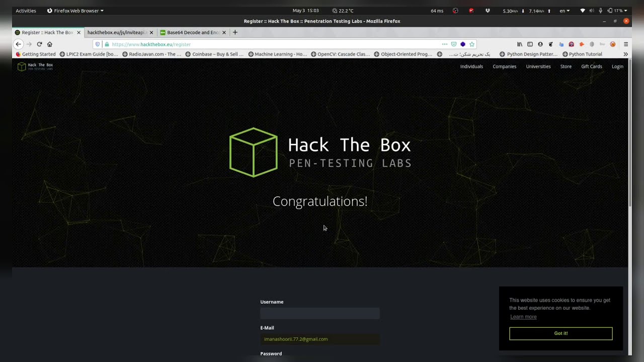The image size is (644, 362).
Task: Reload the current page
Action: tap(39, 44)
